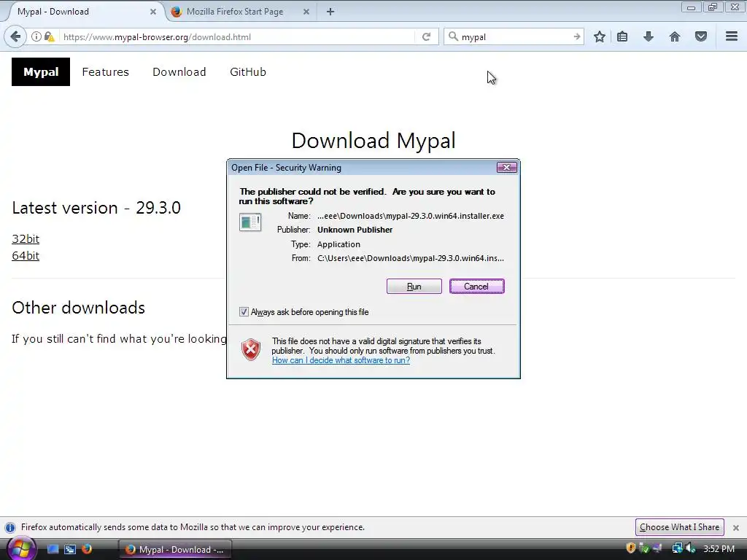Save page to Pocket icon
Screen dimensions: 747x560
point(701,36)
